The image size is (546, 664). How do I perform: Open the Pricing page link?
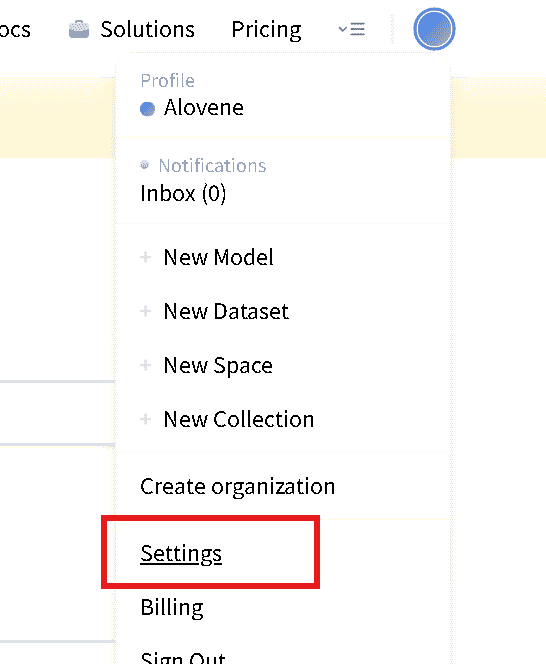click(266, 30)
